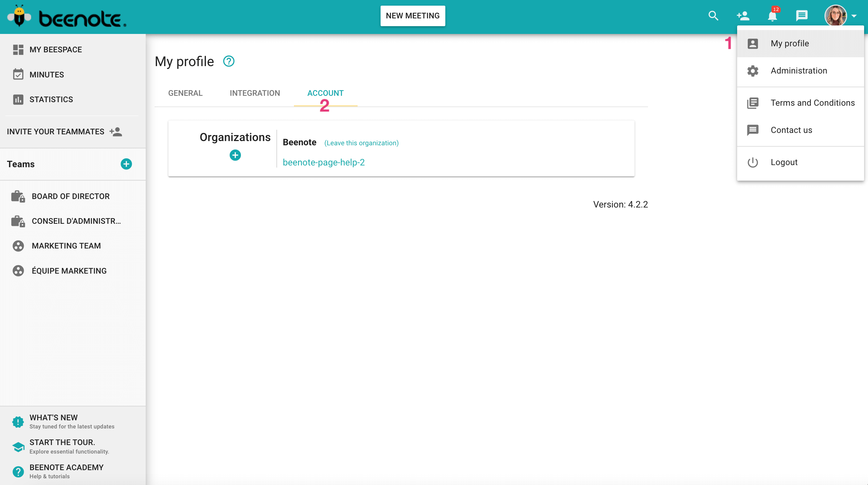Add a new team with plus icon
Viewport: 868px width, 485px height.
(x=126, y=164)
